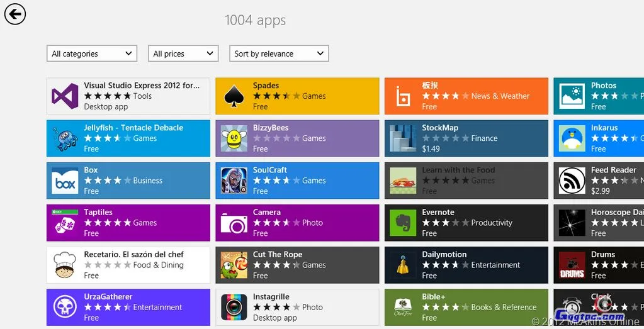Screen dimensions: 644x329
Task: Click the SoulCraft game title
Action: pos(270,170)
